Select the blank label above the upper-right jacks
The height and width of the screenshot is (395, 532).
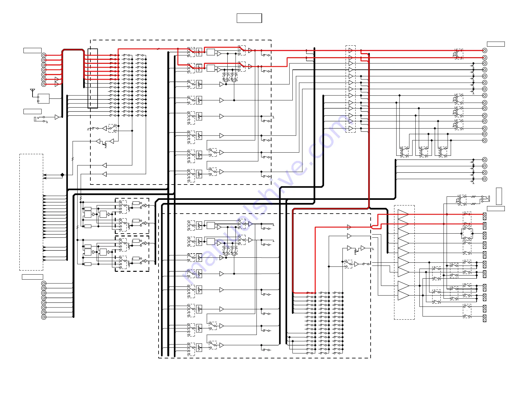pyautogui.click(x=496, y=44)
